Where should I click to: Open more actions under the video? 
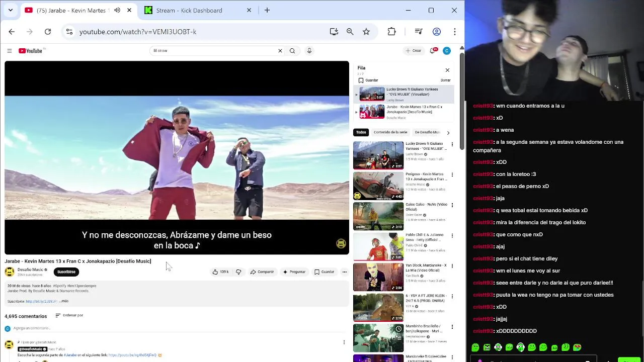coord(345,272)
